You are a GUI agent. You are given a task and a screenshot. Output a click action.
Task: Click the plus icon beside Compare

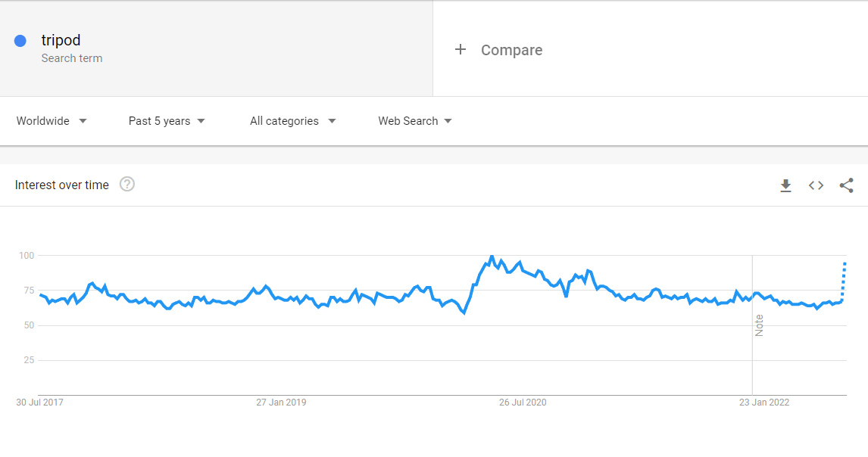pos(460,50)
